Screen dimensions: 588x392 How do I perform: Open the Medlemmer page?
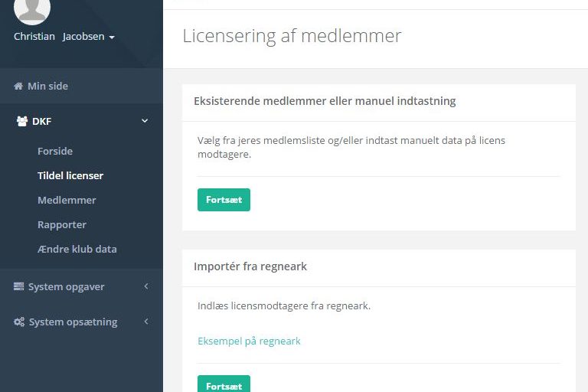tap(67, 200)
